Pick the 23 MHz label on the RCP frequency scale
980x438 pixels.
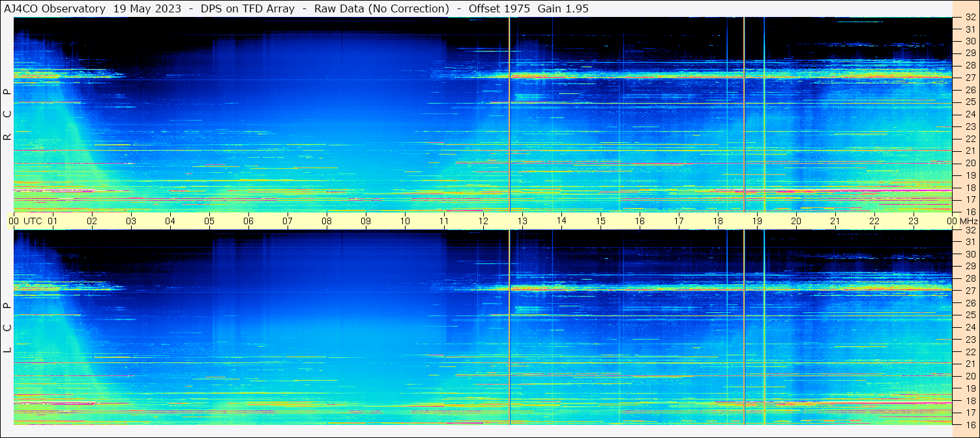click(x=970, y=126)
